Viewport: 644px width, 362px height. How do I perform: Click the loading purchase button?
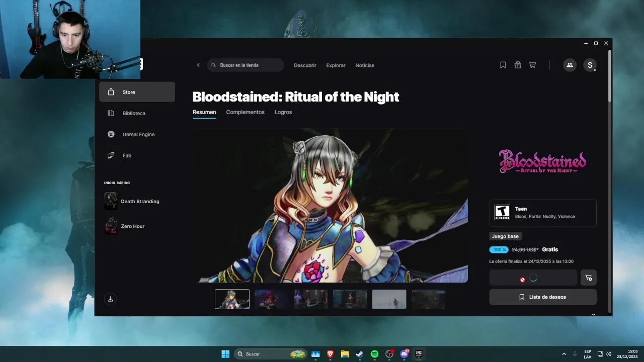tap(533, 278)
